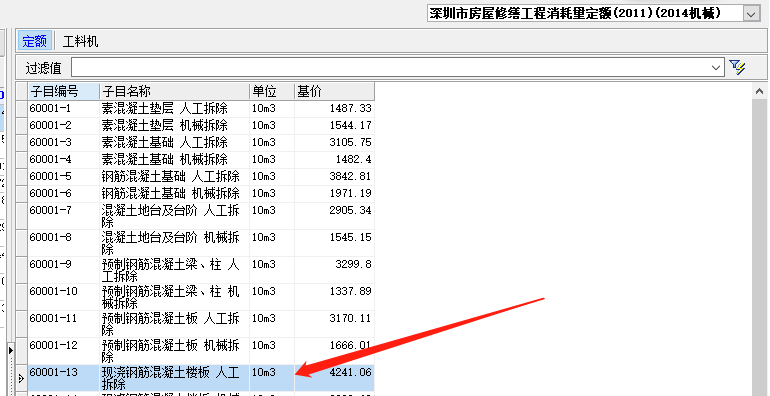Expand the 过滤值 filter value dropdown
Screen dimensions: 770x396
[x=716, y=68]
